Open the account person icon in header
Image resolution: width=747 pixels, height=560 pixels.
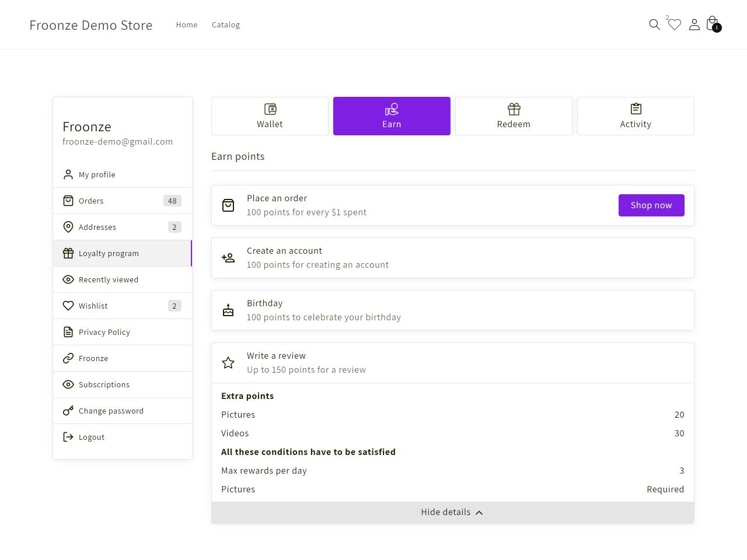click(x=694, y=24)
